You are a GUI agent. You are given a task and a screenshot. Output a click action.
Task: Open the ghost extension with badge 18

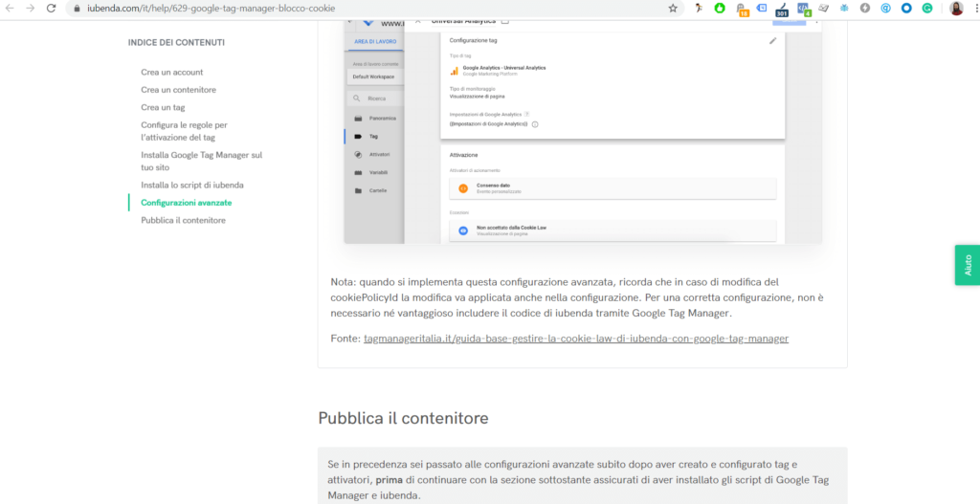point(742,10)
